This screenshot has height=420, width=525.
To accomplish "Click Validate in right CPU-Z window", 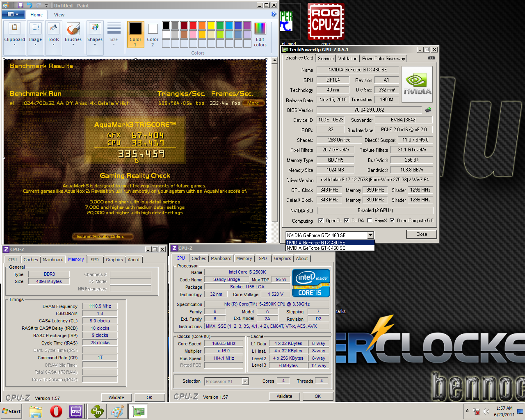I will coord(284,396).
